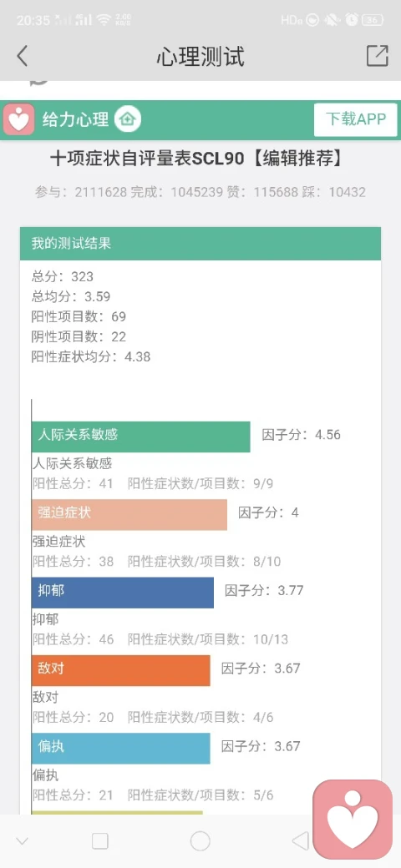This screenshot has height=868, width=401.
Task: Tap the 心理测试 page title
Action: pos(200,57)
